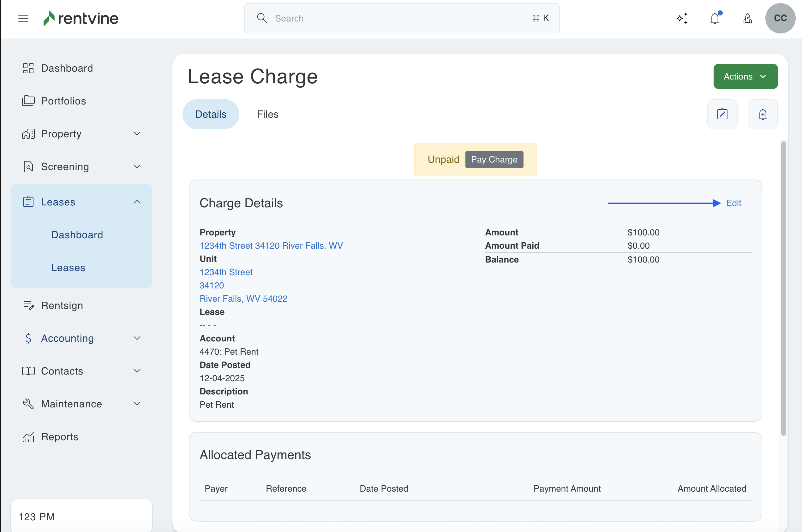Focus the Search input field
This screenshot has height=532, width=802.
pyautogui.click(x=401, y=18)
